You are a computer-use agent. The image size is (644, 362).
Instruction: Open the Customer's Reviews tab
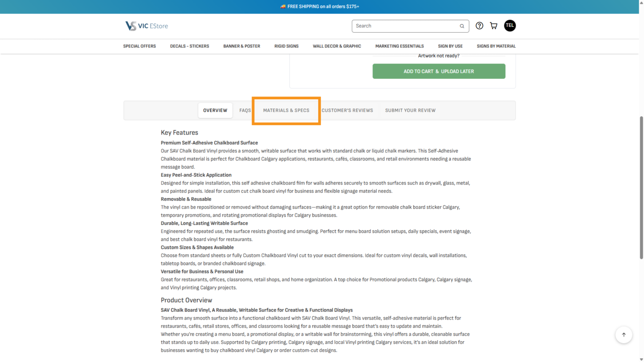click(x=347, y=110)
